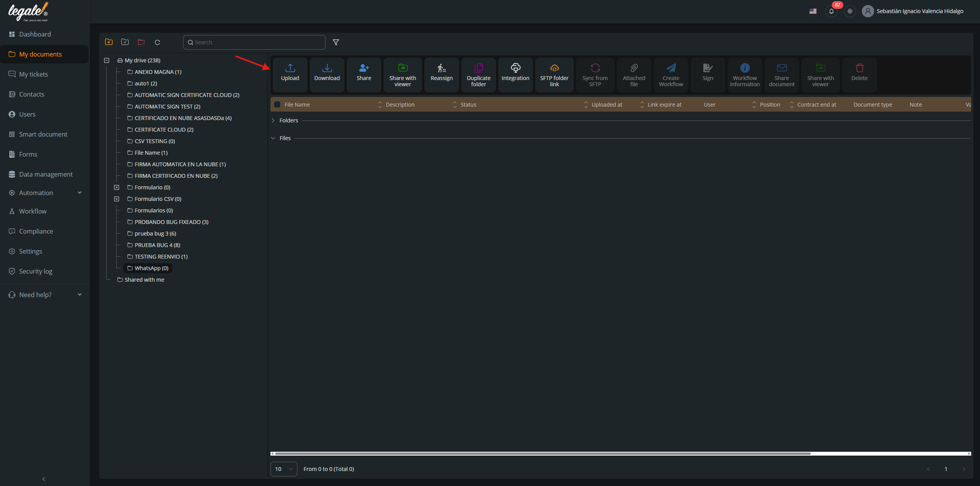Toggle the light/dark theme icon
Viewport: 980px width, 486px height.
(850, 11)
